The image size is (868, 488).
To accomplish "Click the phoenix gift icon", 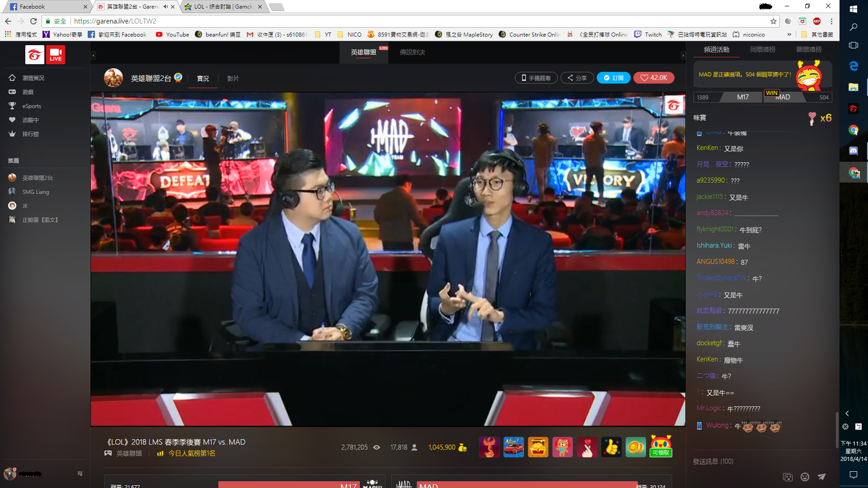I will tap(489, 447).
